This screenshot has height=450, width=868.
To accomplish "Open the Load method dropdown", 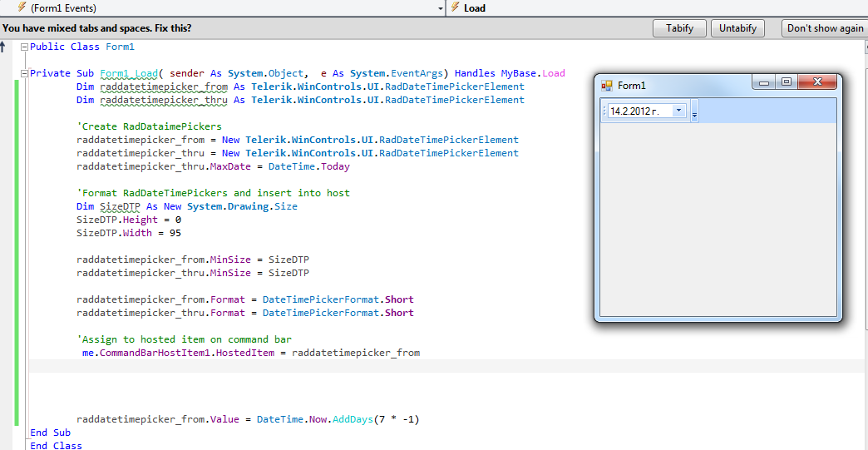I will [x=658, y=8].
